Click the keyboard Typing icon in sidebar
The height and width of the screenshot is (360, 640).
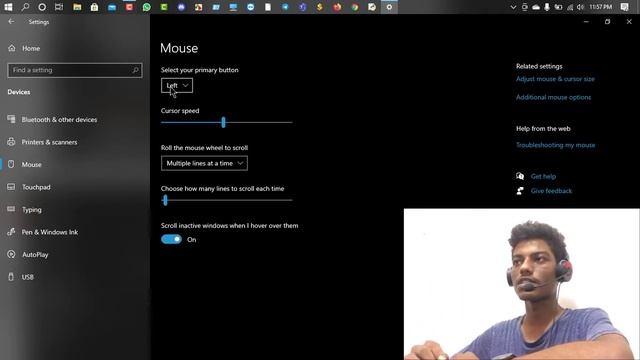(11, 209)
